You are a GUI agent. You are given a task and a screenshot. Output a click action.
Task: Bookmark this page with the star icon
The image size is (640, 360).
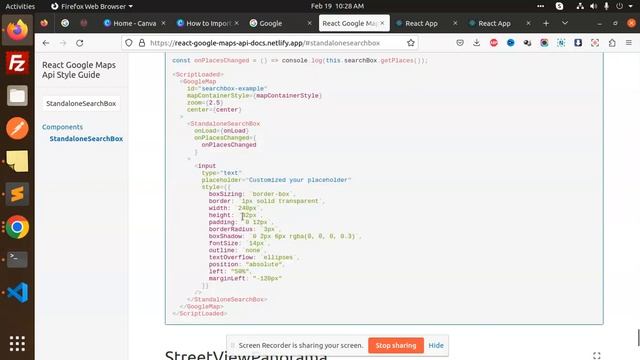(x=411, y=43)
